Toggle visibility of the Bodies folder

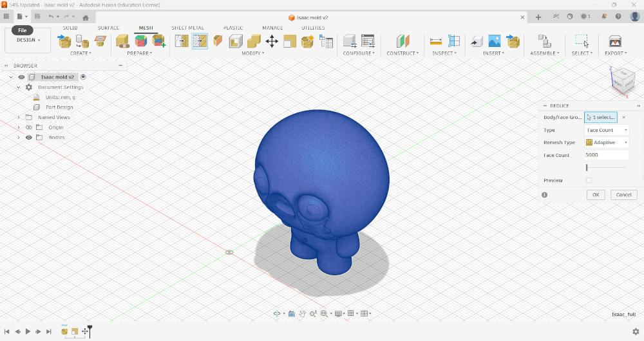click(x=29, y=138)
